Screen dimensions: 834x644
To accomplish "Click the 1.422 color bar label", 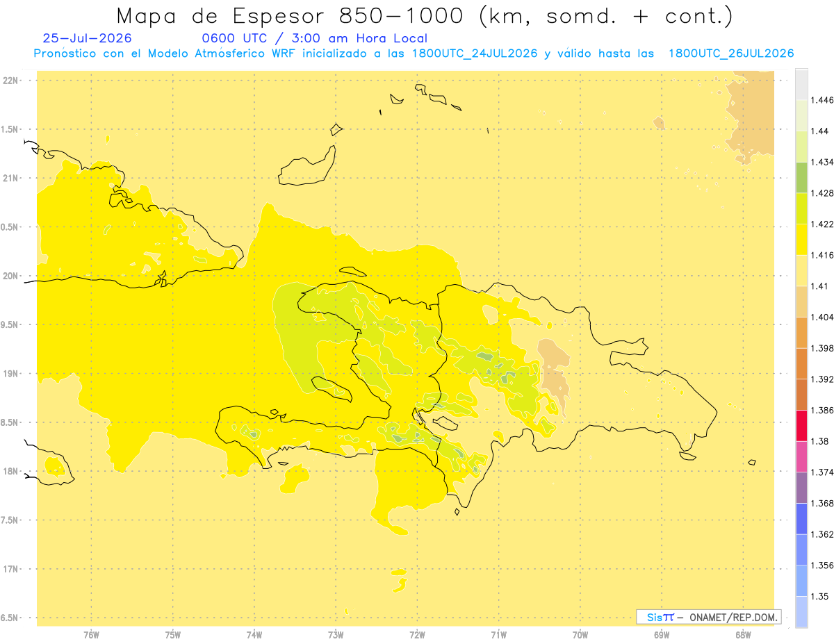I will click(x=822, y=224).
